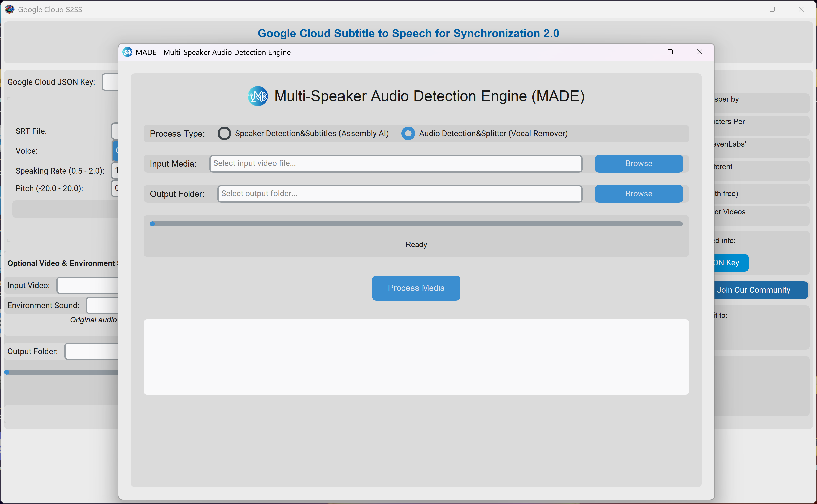Screen dimensions: 817x504
Task: Click the MADE progress bar track
Action: pyautogui.click(x=416, y=224)
